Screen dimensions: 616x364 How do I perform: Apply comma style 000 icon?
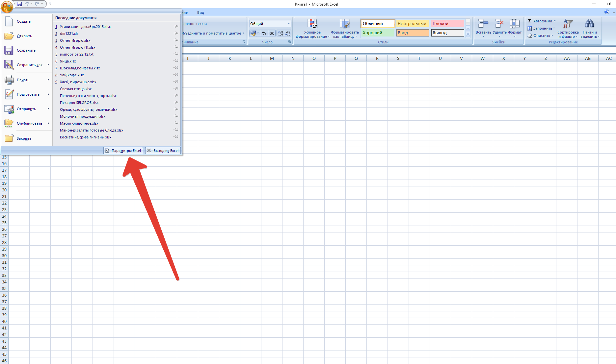click(x=272, y=33)
